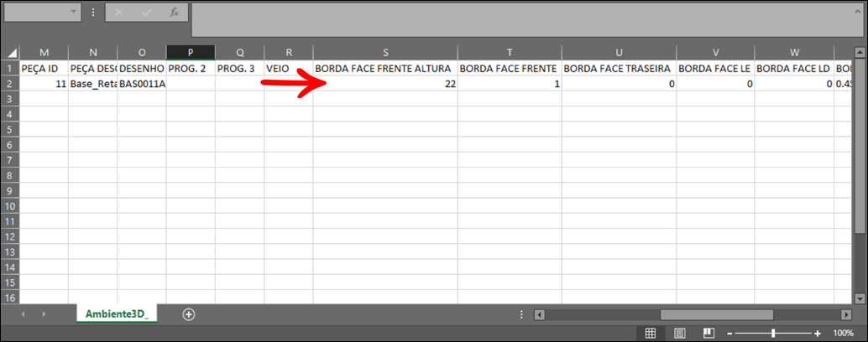Select column R header
Viewport: 868px width, 342px height.
[289, 53]
